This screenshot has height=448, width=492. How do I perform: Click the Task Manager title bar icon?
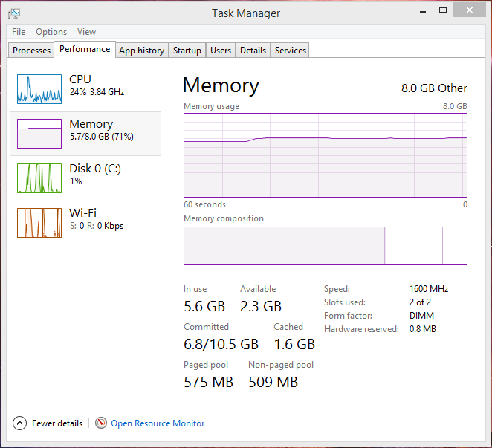[13, 13]
